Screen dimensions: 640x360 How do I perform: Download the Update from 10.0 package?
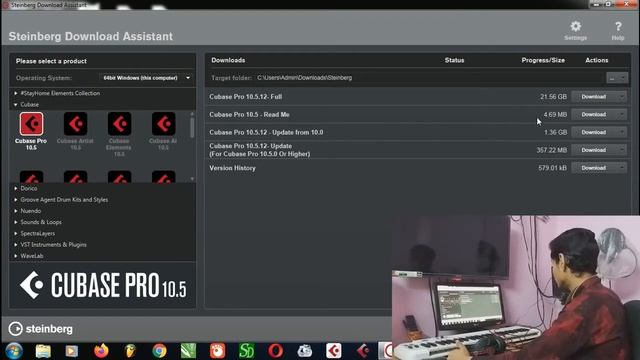click(594, 132)
